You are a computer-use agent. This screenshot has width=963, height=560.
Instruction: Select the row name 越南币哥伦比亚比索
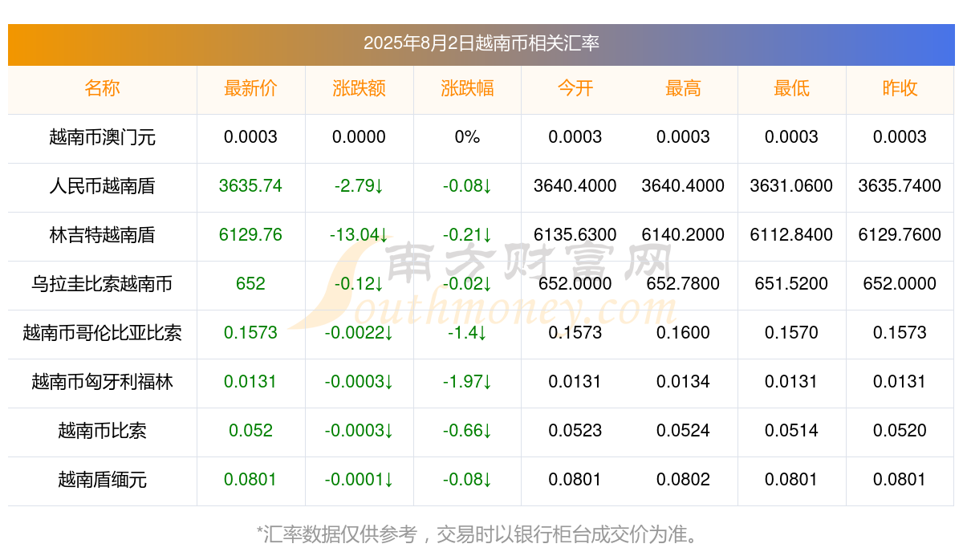[x=102, y=333]
